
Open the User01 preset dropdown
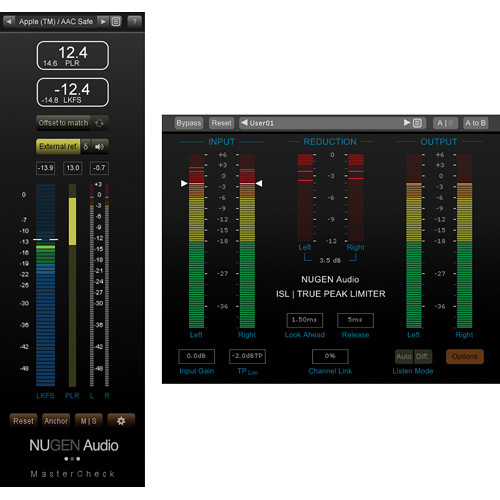[x=326, y=123]
